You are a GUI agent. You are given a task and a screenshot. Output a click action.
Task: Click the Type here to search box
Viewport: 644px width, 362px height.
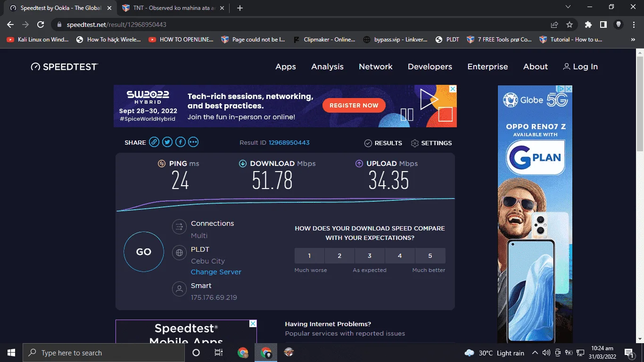tap(103, 353)
